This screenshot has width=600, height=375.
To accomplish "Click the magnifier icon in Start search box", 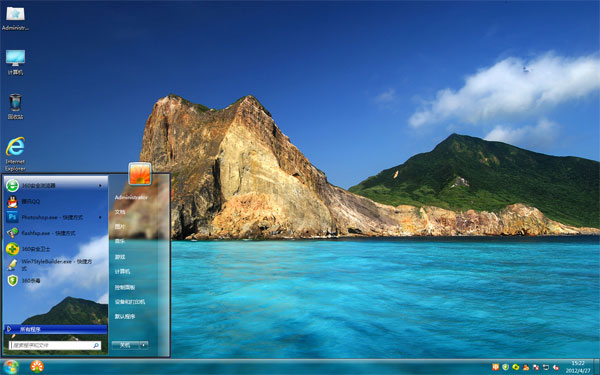I will coord(96,345).
